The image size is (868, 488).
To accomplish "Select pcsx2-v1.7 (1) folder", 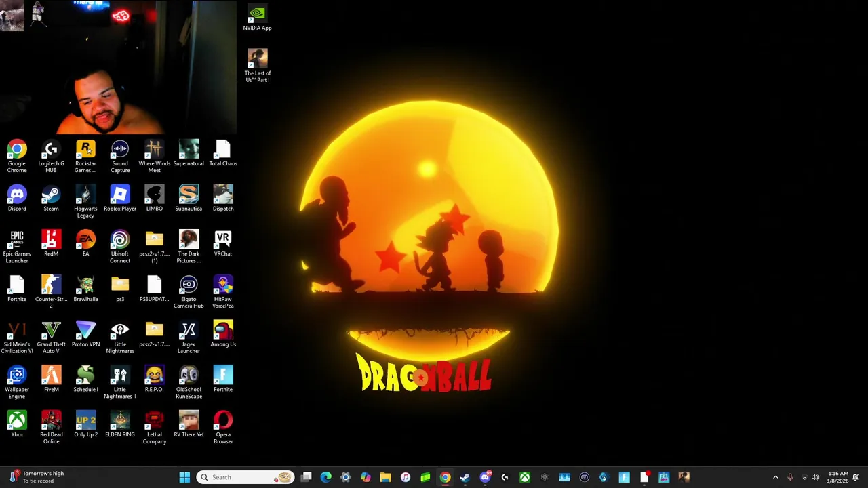I will pos(154,247).
